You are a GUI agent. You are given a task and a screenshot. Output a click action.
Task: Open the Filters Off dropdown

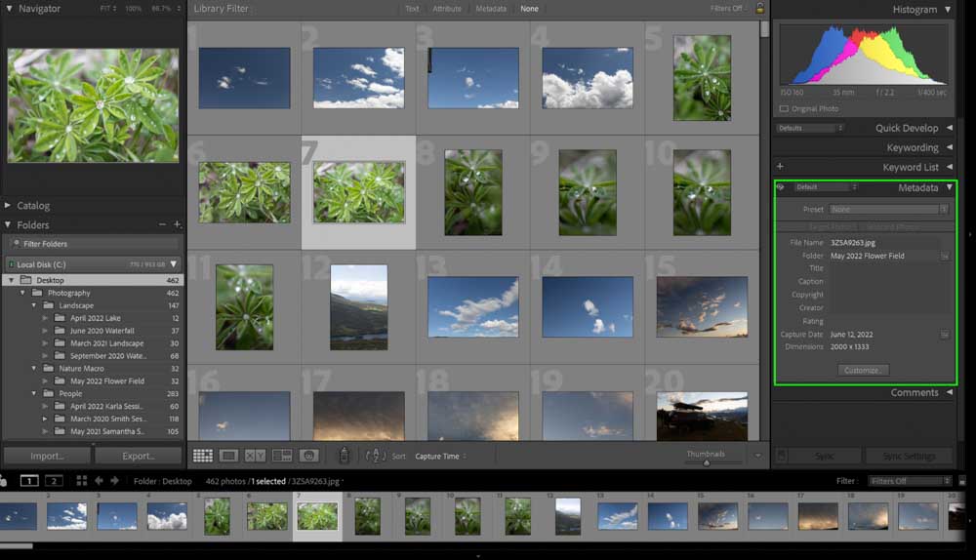click(910, 481)
